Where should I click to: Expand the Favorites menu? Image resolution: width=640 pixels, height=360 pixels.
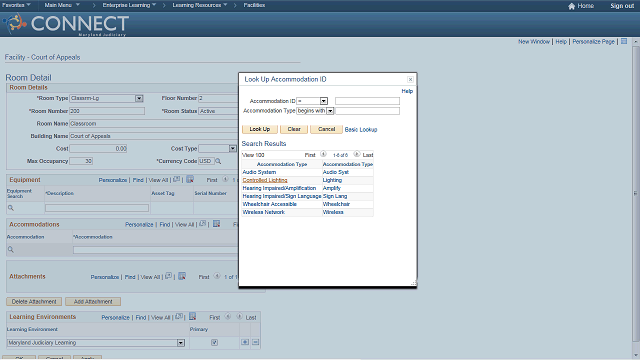pos(16,5)
